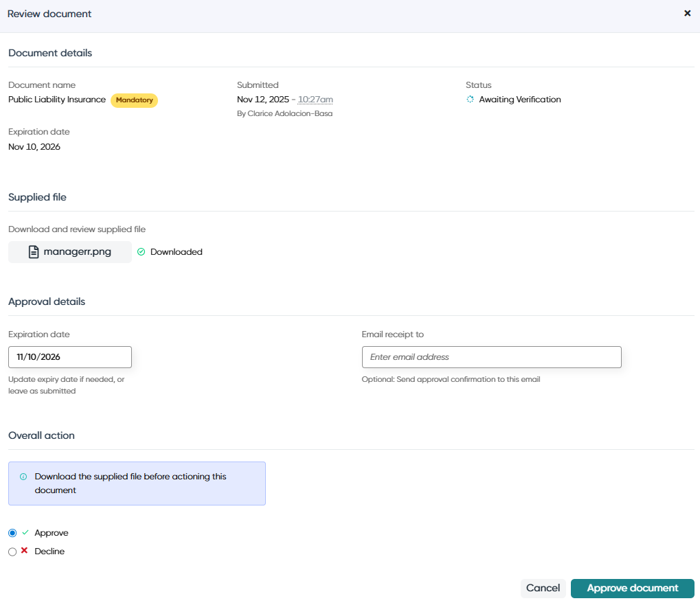Click the 'Document name' field label

[42, 84]
